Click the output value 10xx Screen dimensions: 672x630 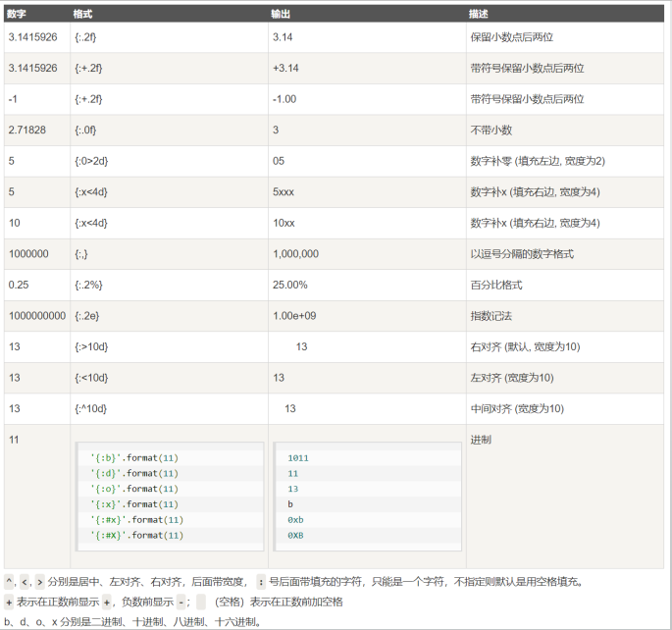284,223
